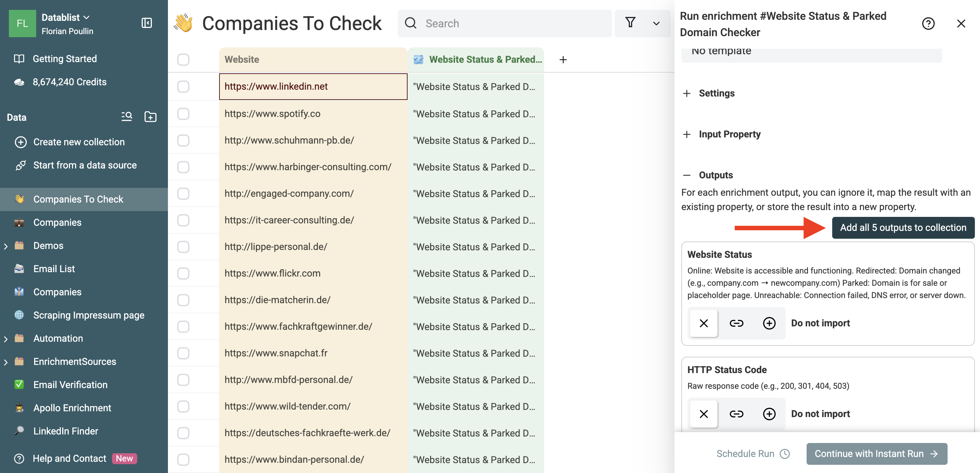This screenshot has width=980, height=473.
Task: Click the new folder icon in Data
Action: pyautogui.click(x=150, y=117)
